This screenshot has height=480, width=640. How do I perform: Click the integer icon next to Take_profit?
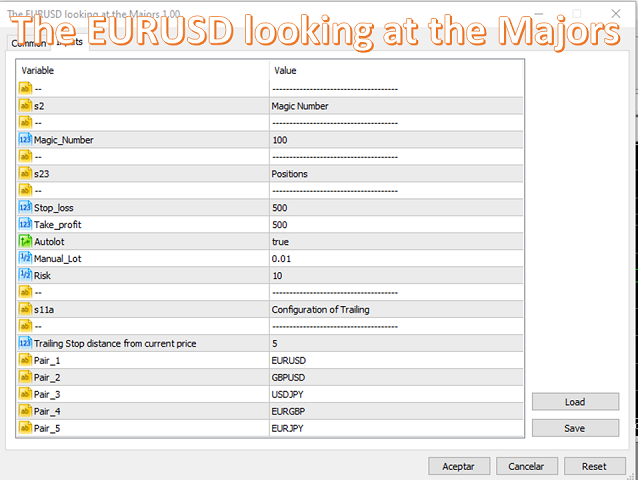[25, 224]
